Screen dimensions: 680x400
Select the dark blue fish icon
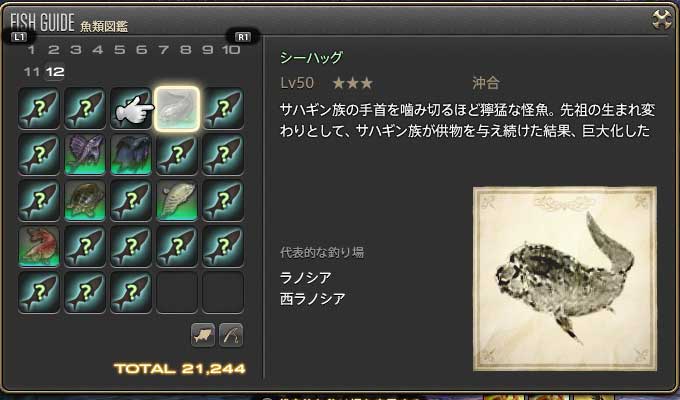click(x=131, y=154)
